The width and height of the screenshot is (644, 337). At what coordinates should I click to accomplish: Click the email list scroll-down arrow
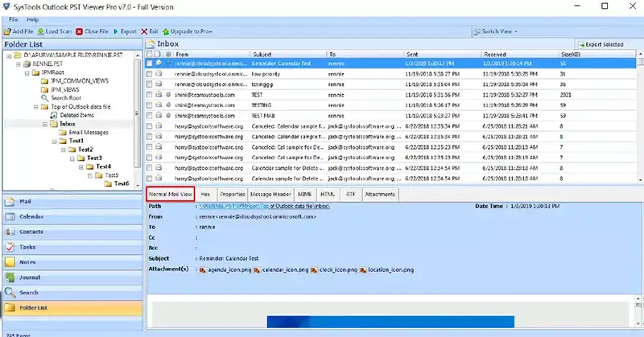[640, 180]
